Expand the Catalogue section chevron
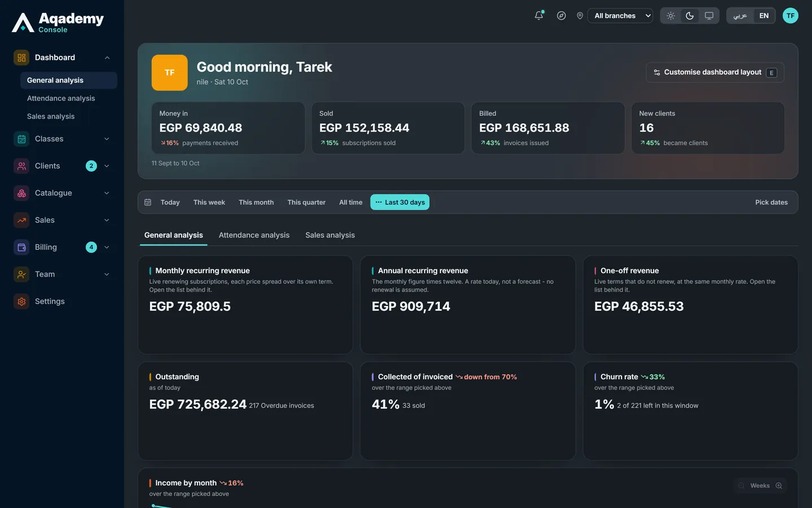Viewport: 812px width, 508px height. point(107,193)
